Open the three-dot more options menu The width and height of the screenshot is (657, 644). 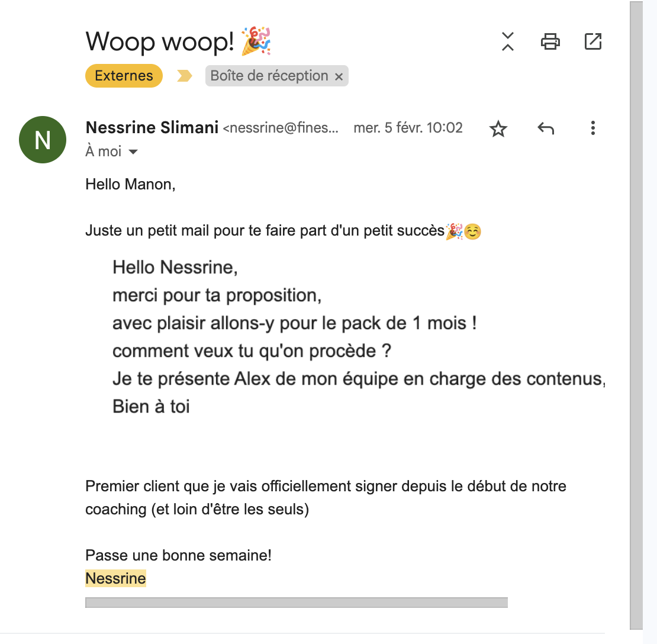point(593,128)
